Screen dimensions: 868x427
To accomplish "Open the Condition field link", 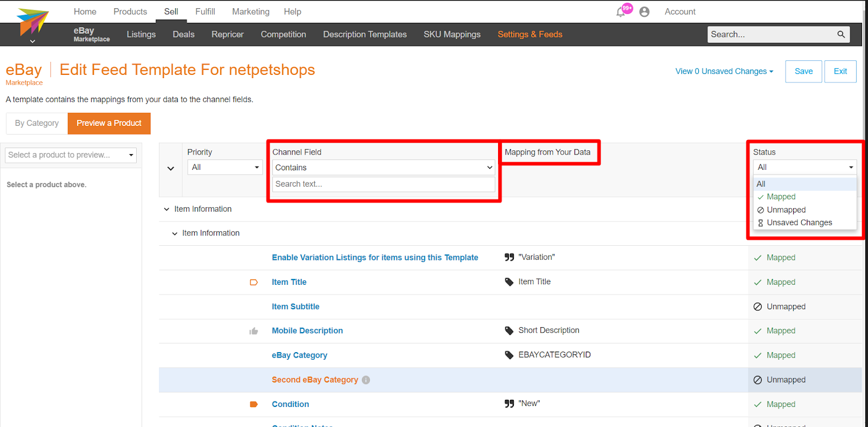I will coord(290,404).
